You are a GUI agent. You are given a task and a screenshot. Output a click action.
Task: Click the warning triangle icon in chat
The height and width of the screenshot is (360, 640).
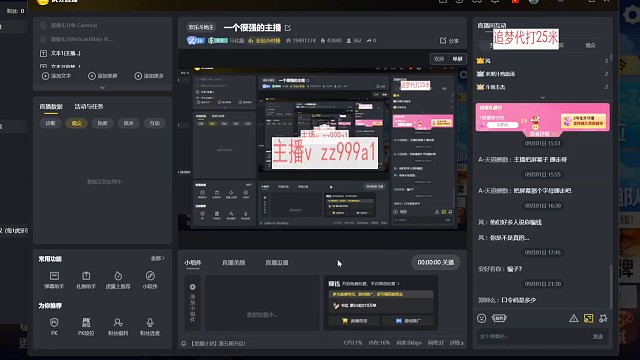coord(573,318)
